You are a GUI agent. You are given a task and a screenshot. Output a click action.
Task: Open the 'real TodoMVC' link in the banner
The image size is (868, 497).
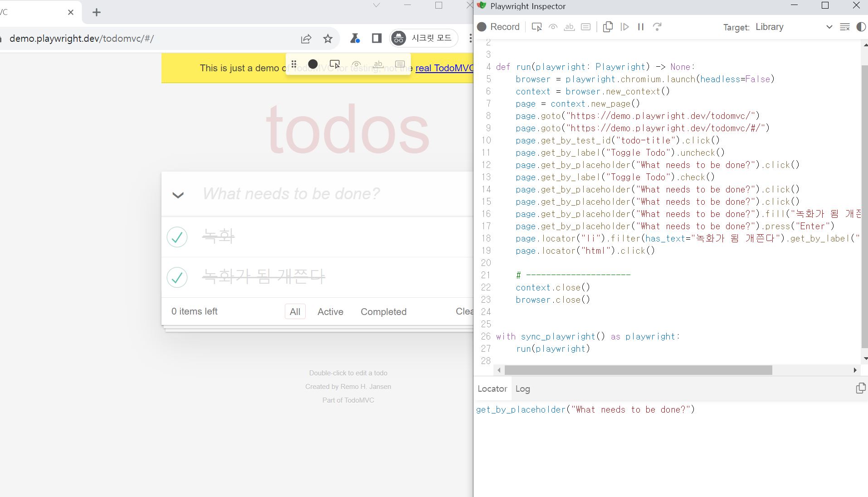click(x=444, y=68)
